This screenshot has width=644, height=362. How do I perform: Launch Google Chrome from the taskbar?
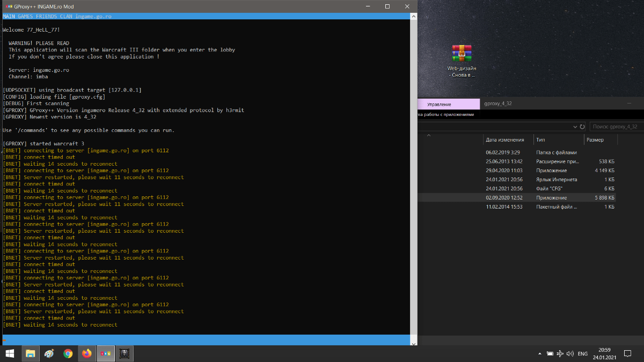pos(68,353)
